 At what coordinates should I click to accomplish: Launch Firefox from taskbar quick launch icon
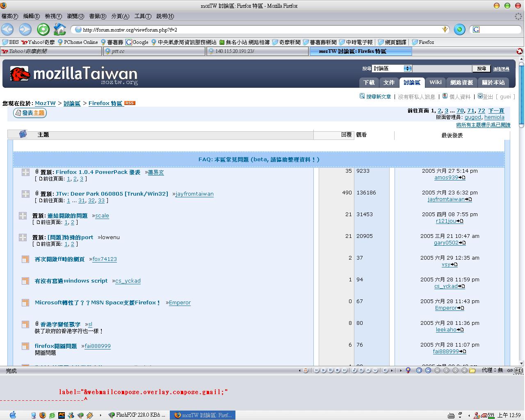point(43,415)
